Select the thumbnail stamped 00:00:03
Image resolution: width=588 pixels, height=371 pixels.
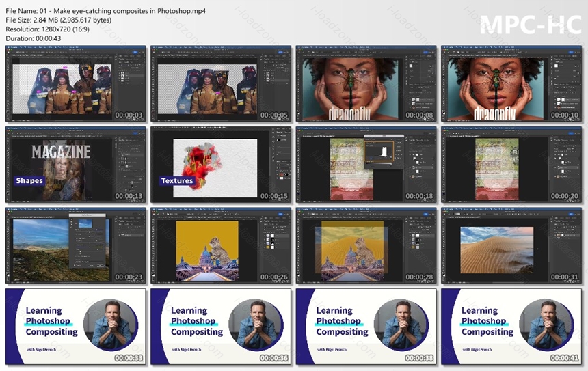(x=76, y=83)
